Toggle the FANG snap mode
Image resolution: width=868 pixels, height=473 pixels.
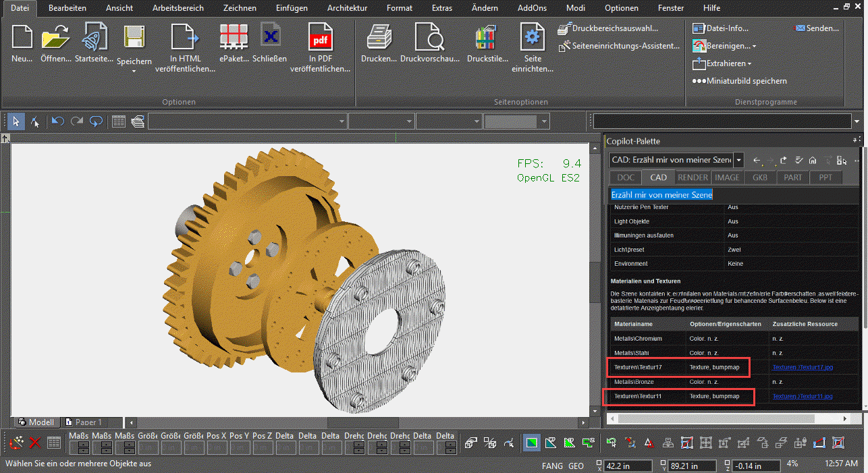(552, 466)
